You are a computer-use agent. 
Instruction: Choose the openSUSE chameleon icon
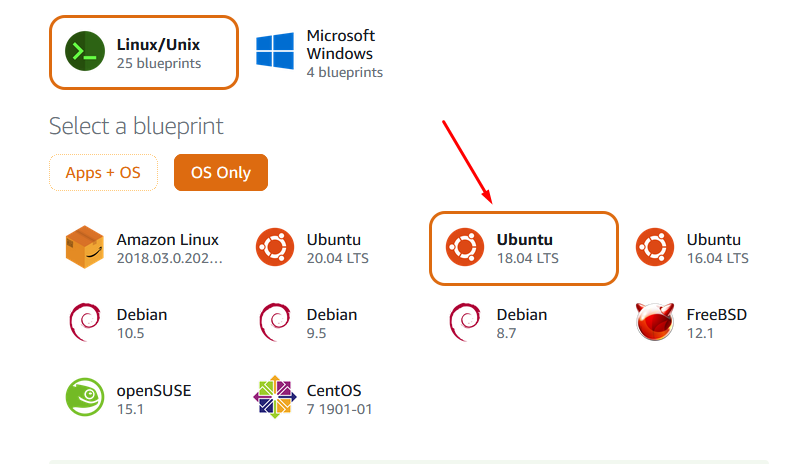pyautogui.click(x=85, y=397)
